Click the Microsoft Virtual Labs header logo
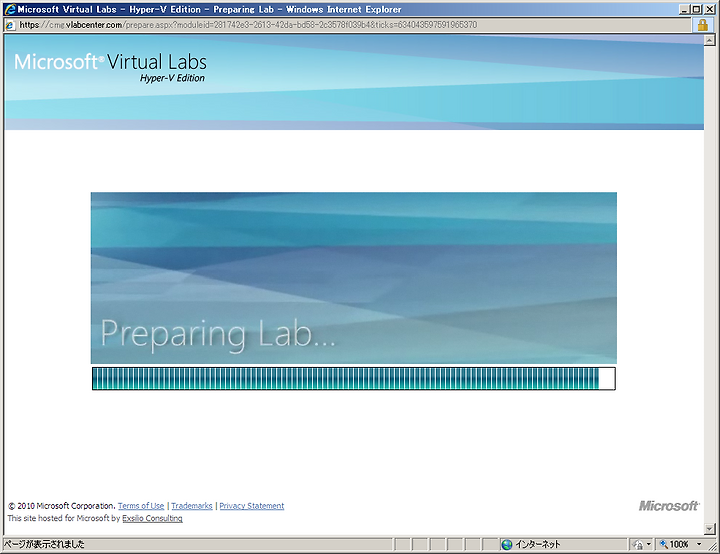This screenshot has width=720, height=554. click(110, 67)
